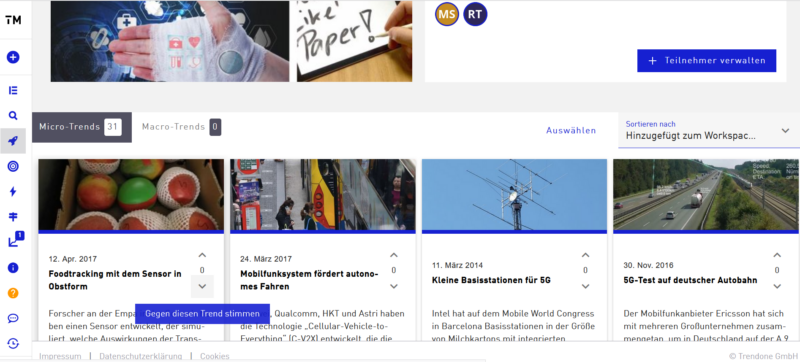The width and height of the screenshot is (800, 362).
Task: Open the target icon in sidebar
Action: [x=13, y=166]
